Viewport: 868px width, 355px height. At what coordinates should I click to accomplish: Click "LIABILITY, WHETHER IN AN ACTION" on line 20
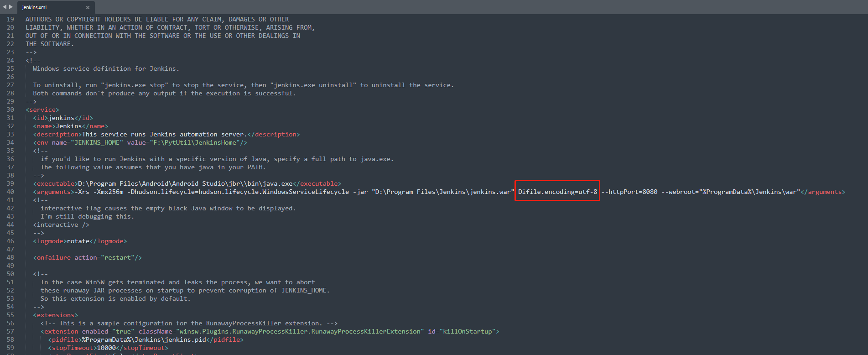click(x=170, y=27)
